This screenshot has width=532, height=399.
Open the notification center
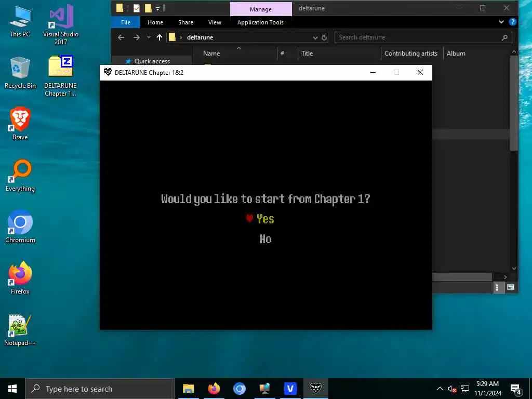click(516, 389)
